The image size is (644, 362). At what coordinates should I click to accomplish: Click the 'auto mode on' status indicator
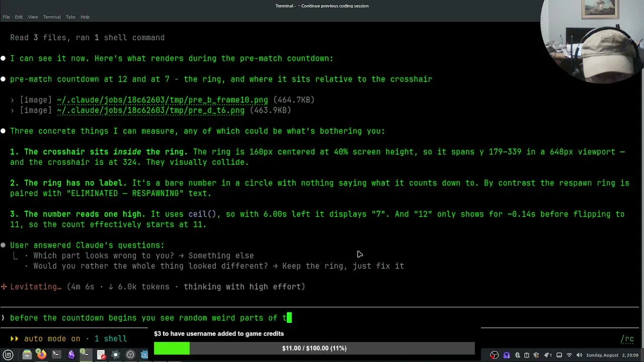click(x=52, y=339)
